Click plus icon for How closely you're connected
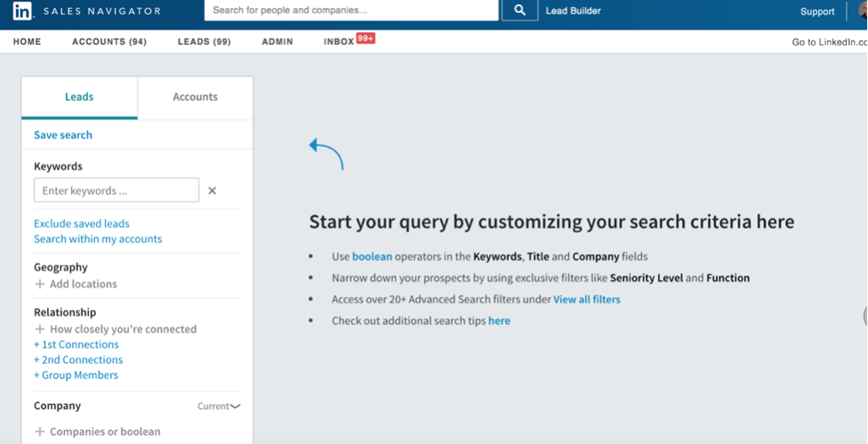 click(x=39, y=329)
